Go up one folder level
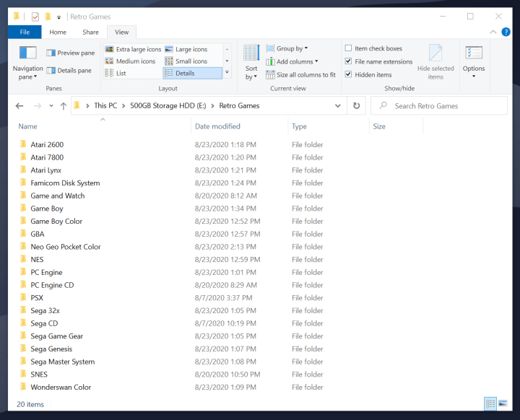 pyautogui.click(x=64, y=106)
